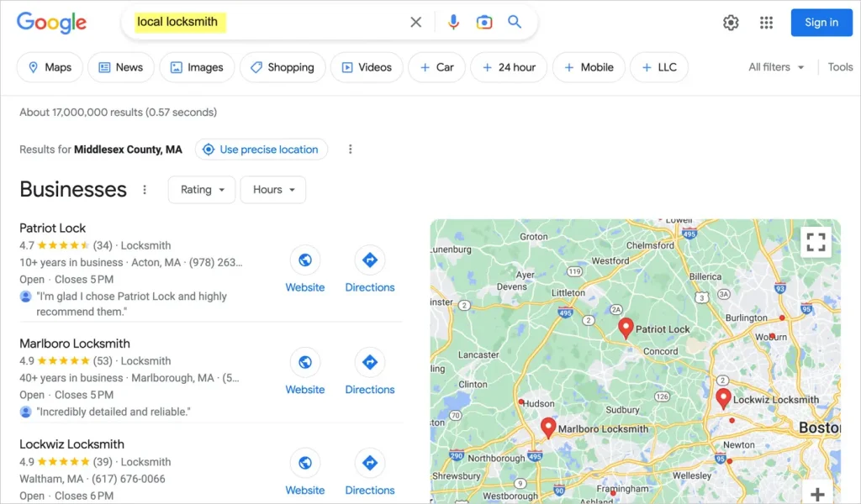Click Lockwiz Locksmith "Closes 6 PM" hours
This screenshot has width=861, height=504.
(84, 496)
